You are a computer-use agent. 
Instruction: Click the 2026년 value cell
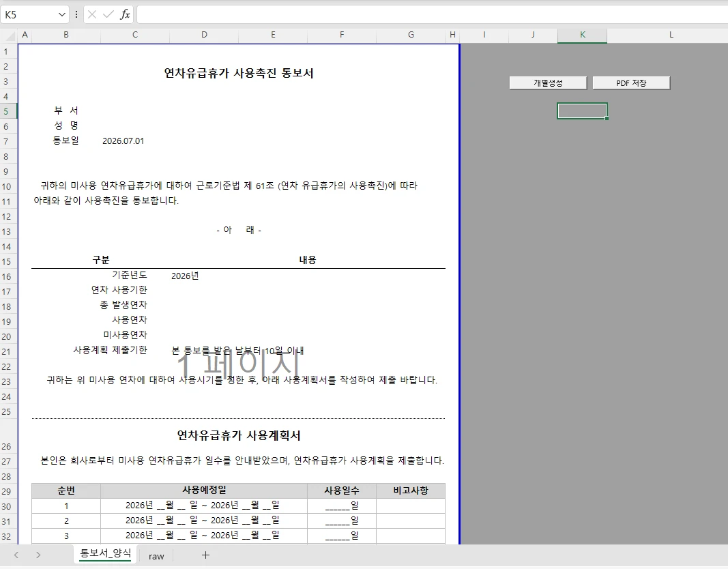coord(185,276)
